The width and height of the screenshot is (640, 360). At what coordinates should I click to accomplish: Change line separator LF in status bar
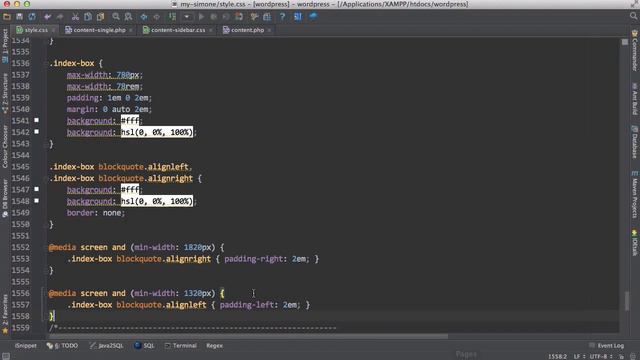(579, 357)
